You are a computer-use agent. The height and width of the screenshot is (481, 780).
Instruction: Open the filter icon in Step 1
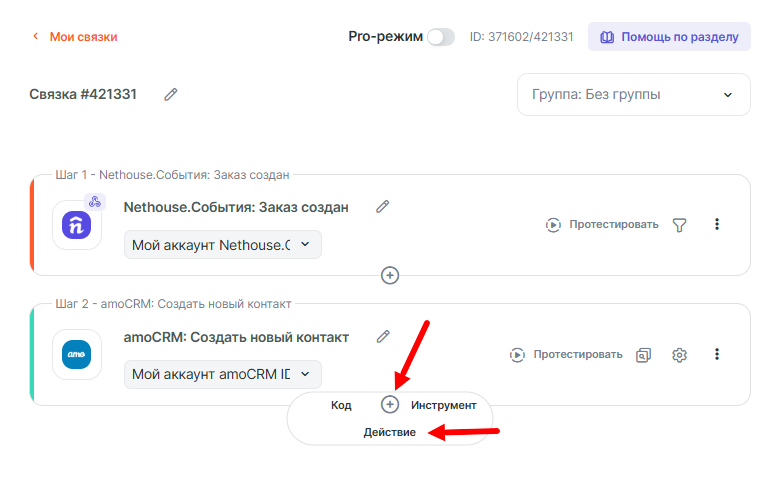[680, 225]
